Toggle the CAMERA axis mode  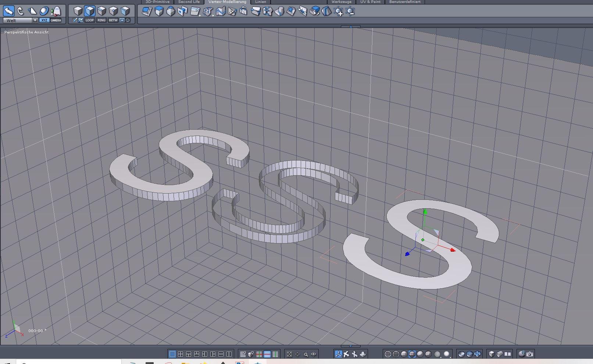click(x=56, y=20)
